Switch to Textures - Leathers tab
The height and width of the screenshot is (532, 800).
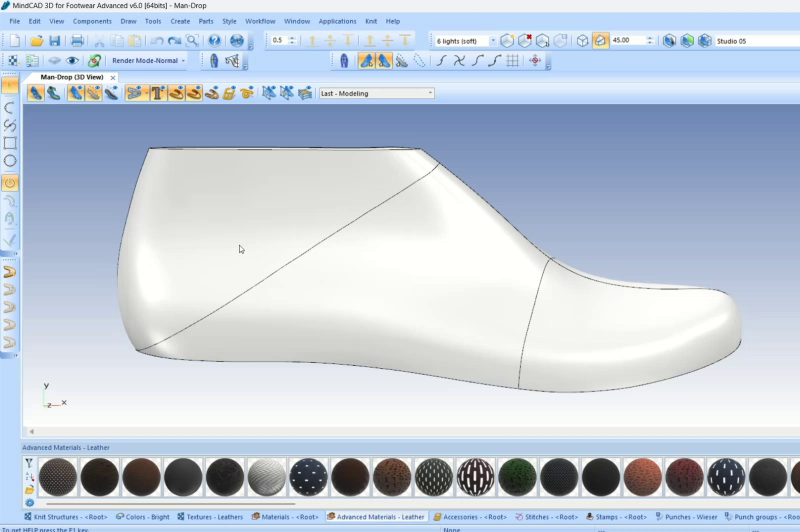tap(210, 517)
